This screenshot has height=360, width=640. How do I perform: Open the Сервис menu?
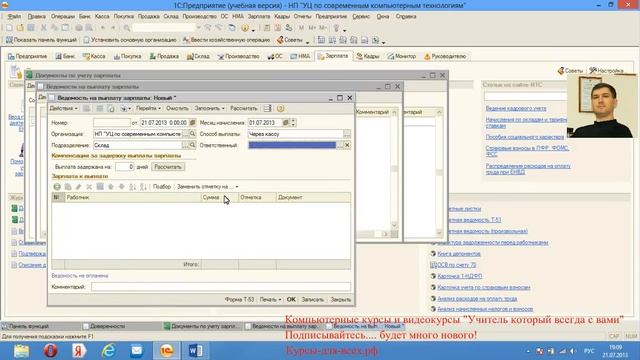(x=361, y=17)
